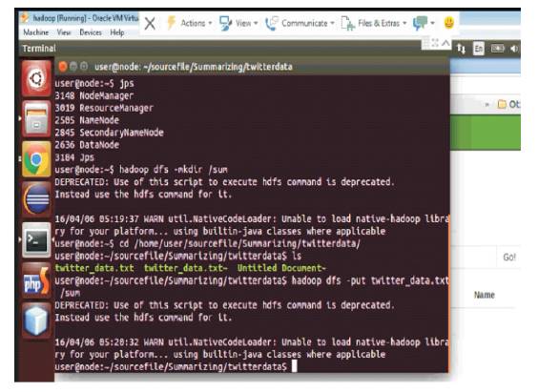Switch keyboard input language indicator En

click(x=479, y=49)
